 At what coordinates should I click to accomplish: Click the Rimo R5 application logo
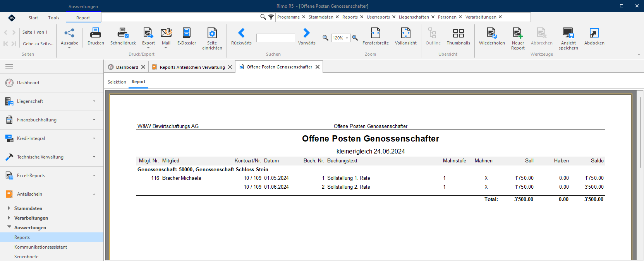pyautogui.click(x=12, y=18)
